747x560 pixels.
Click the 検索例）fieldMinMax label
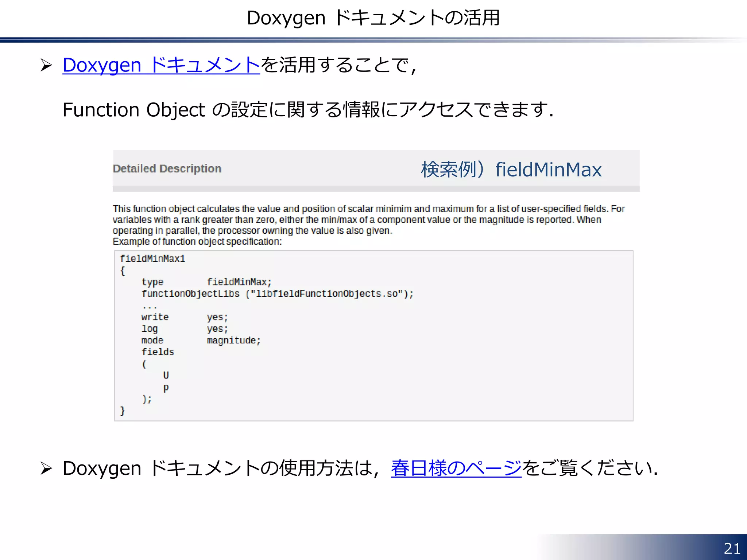(511, 170)
